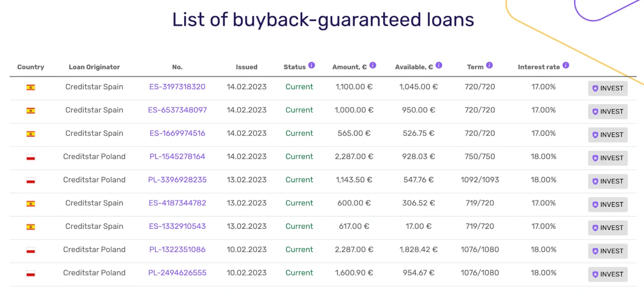This screenshot has height=295, width=644.
Task: Click Poland flag icon for loan PL-2494626555
Action: 31,273
